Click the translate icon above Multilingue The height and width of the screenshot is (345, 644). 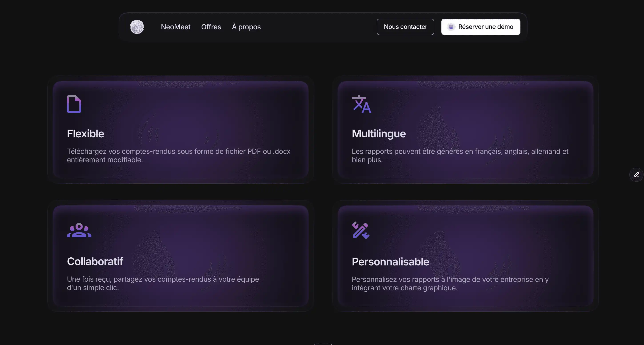(x=361, y=104)
